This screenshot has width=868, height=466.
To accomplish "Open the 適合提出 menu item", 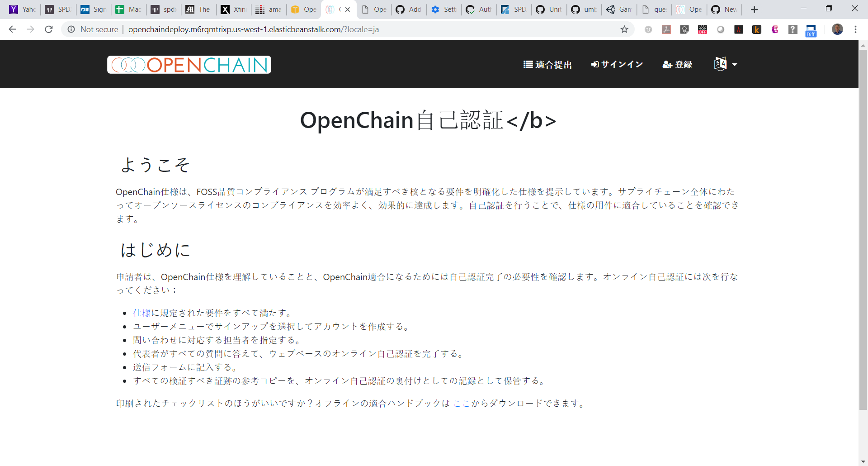I will point(547,64).
